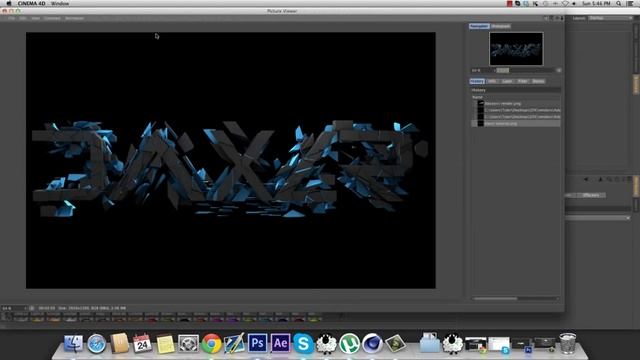Select the Stereo tab

coord(538,81)
